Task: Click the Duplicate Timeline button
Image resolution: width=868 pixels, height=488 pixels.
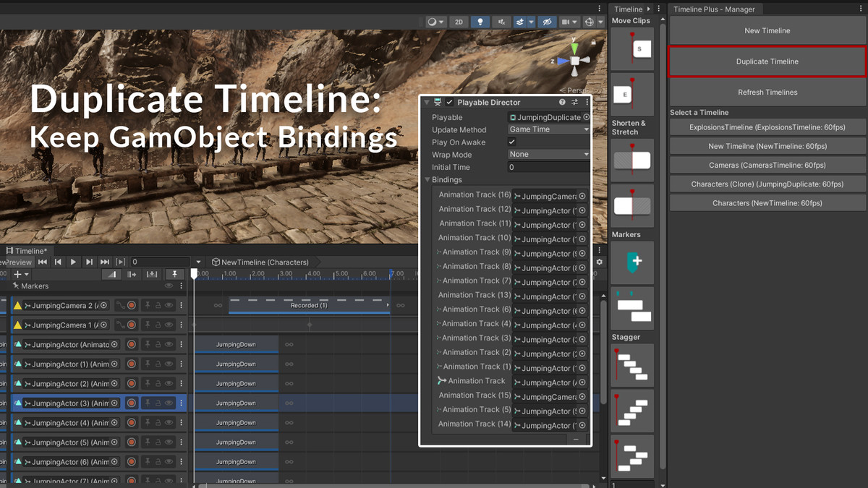Action: pyautogui.click(x=767, y=61)
